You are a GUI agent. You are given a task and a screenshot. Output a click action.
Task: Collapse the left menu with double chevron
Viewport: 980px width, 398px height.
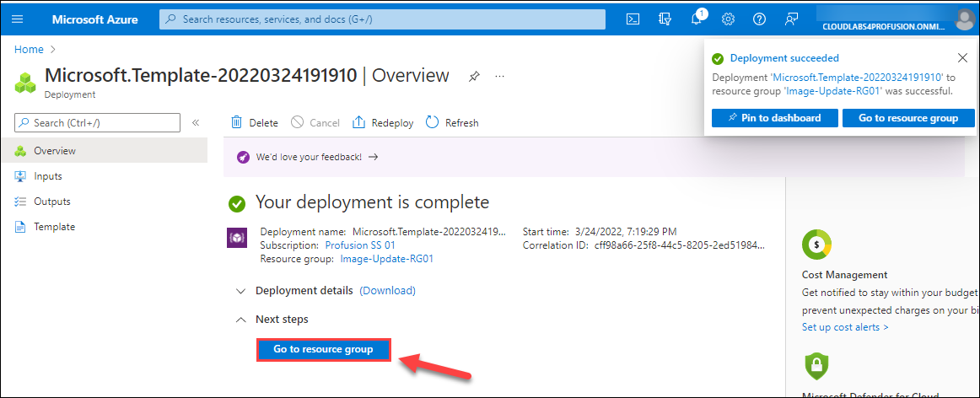click(x=195, y=123)
